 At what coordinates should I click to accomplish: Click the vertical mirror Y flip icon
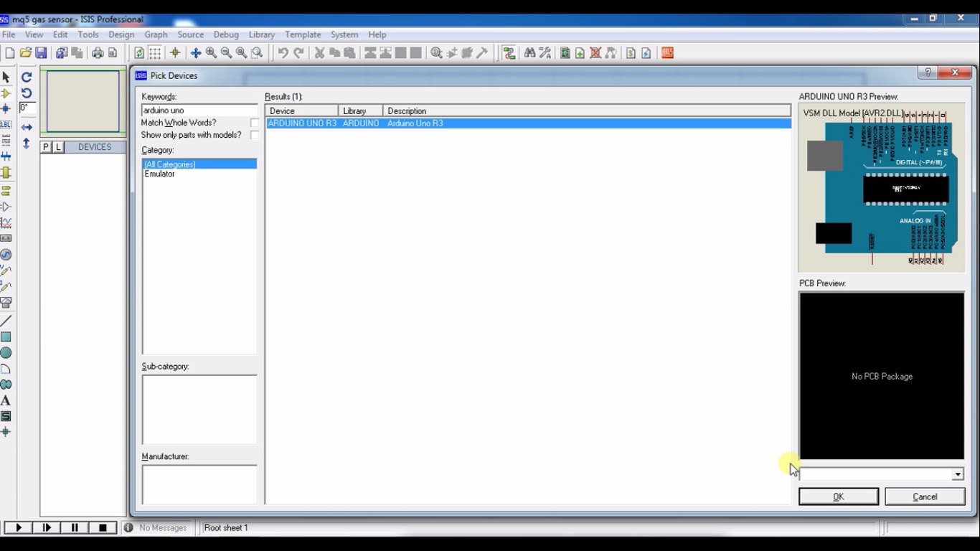(x=27, y=143)
